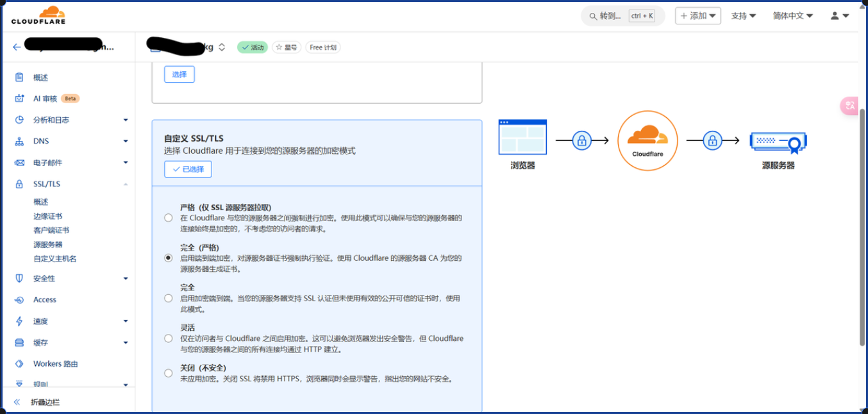
Task: Open the 客户端证书 submenu item
Action: click(51, 230)
